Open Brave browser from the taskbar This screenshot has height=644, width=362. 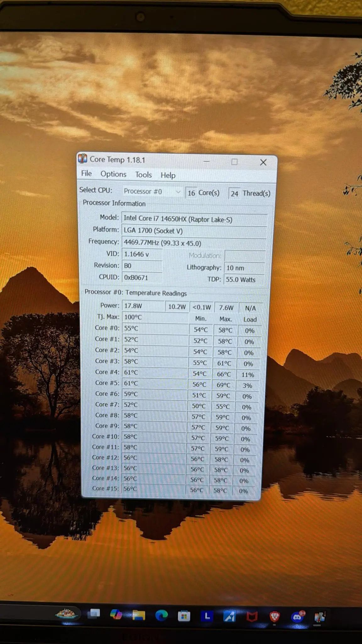point(275,617)
